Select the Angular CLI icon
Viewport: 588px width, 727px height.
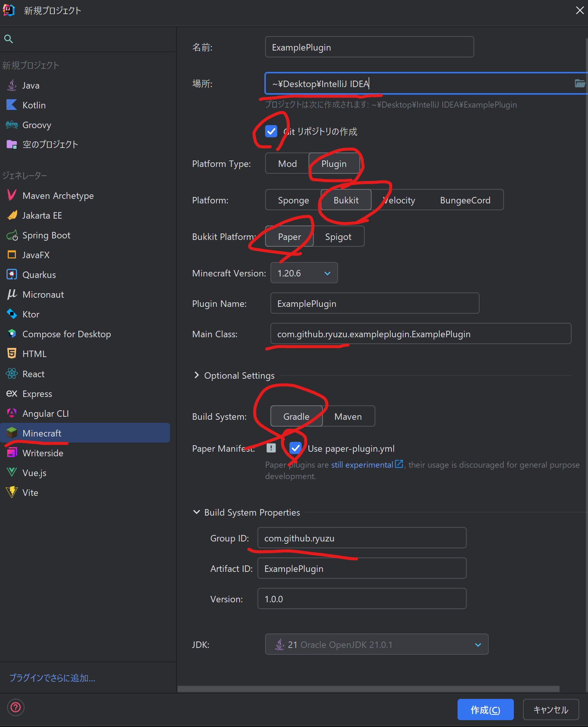pos(12,413)
